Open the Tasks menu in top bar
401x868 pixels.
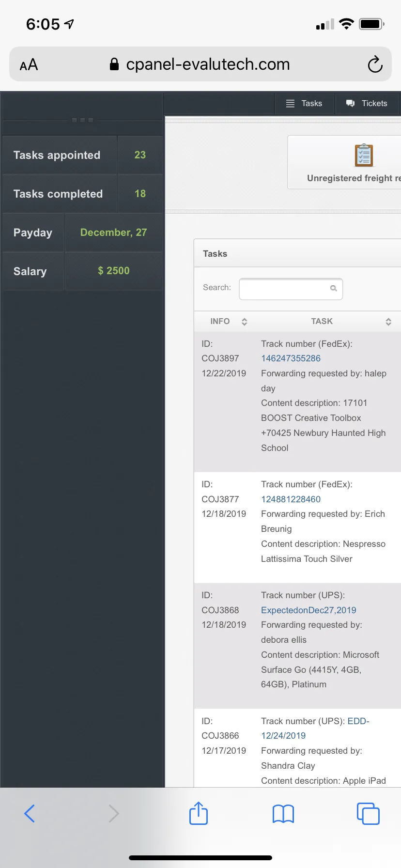point(304,103)
